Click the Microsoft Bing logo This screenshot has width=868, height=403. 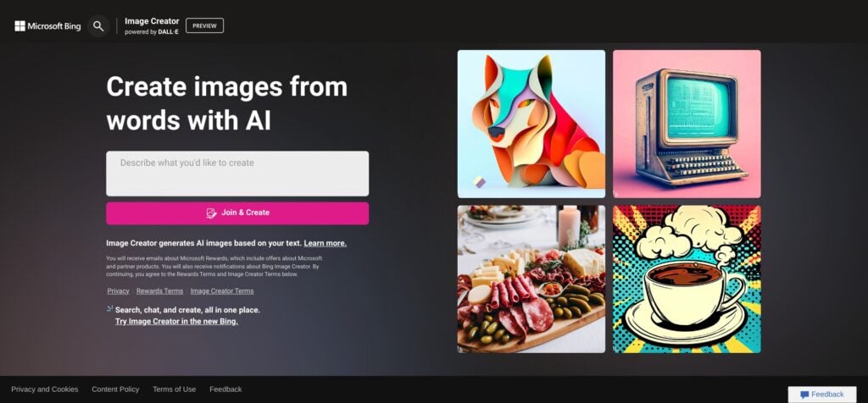coord(47,26)
